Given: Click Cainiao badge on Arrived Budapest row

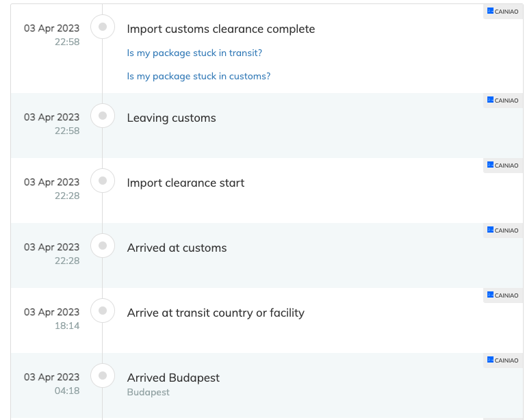Looking at the screenshot, I should click(503, 360).
